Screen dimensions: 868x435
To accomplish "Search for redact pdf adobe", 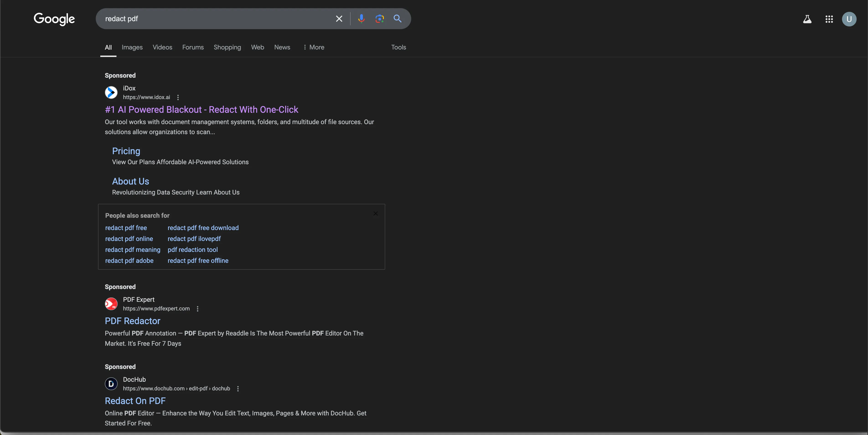I will (129, 261).
